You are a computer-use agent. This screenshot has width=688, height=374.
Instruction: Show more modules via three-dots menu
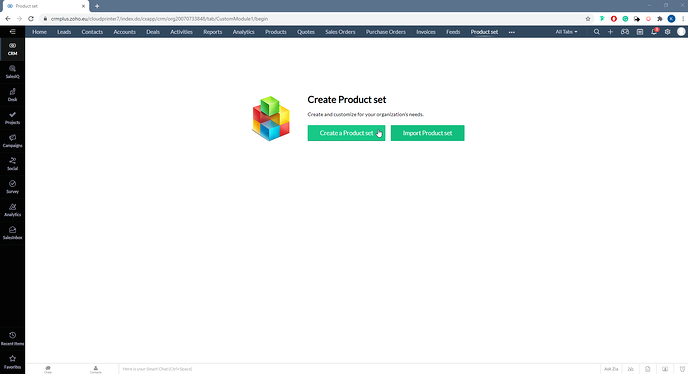pos(512,32)
